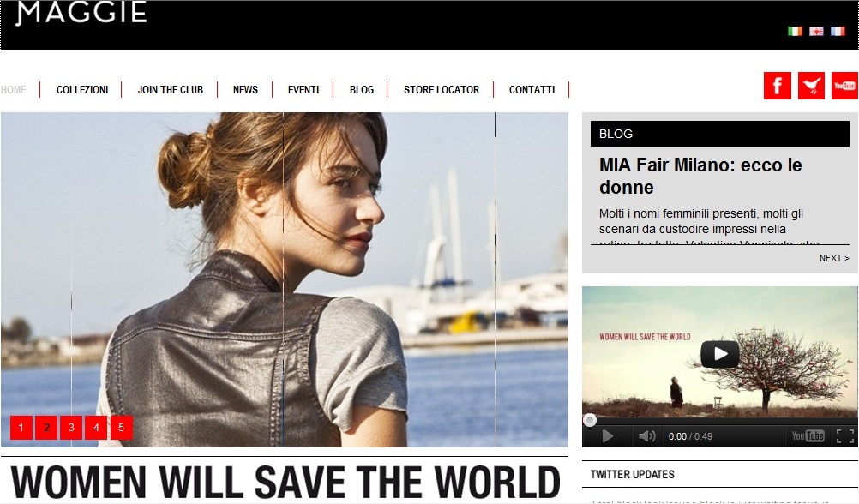Click the woman hero slider image

coord(285,279)
